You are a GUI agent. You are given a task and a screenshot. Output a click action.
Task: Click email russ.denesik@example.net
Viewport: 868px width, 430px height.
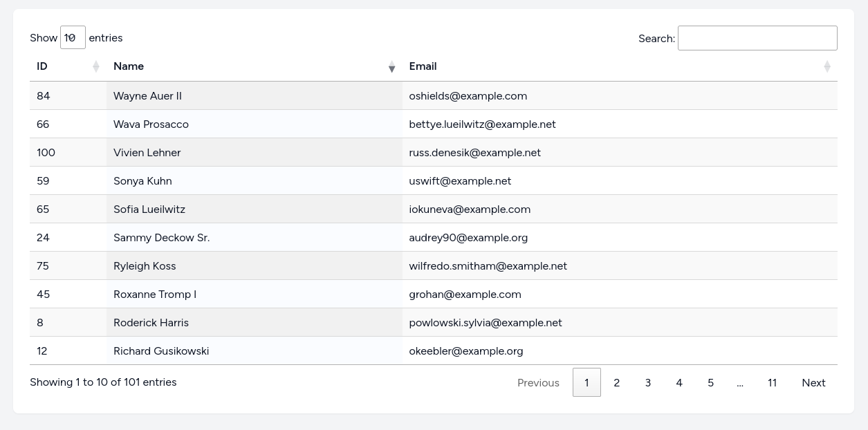(475, 152)
